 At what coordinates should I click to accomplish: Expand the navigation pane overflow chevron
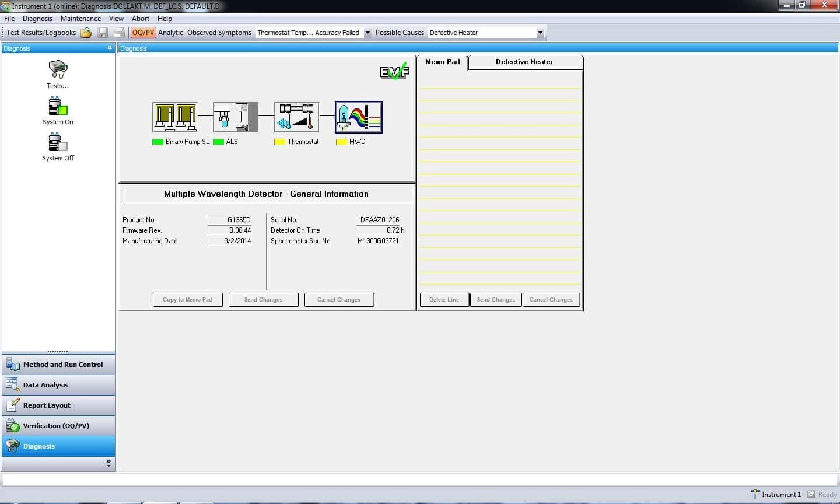click(108, 463)
